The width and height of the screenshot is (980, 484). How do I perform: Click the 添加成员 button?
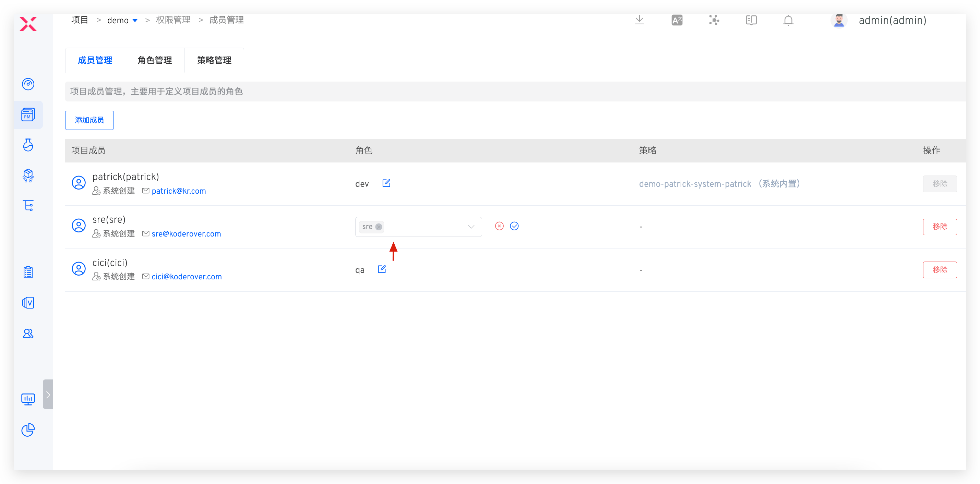(89, 120)
